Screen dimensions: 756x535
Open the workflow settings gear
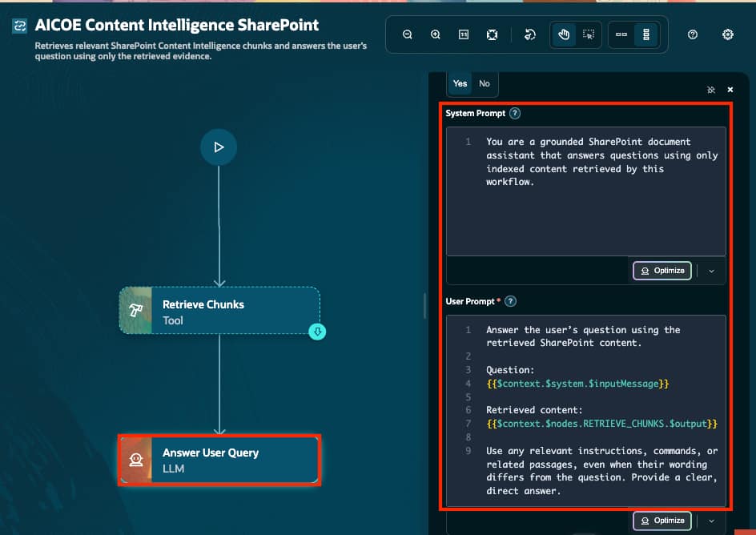[727, 34]
